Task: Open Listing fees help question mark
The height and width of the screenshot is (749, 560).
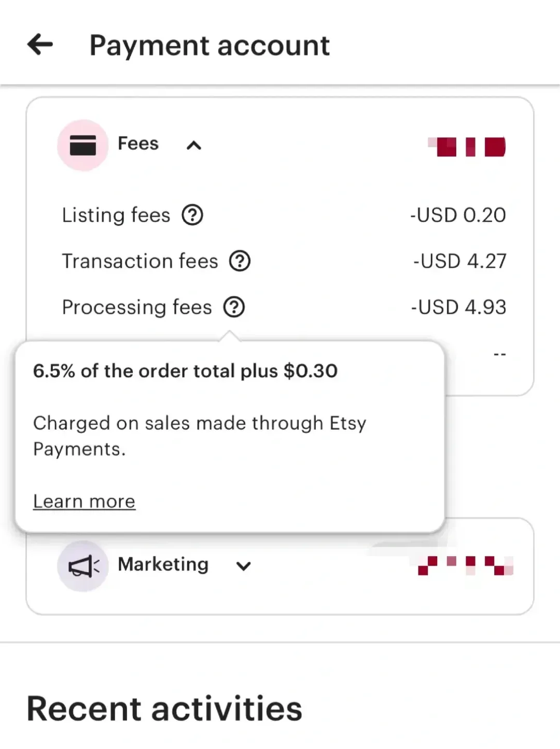Action: coord(192,215)
